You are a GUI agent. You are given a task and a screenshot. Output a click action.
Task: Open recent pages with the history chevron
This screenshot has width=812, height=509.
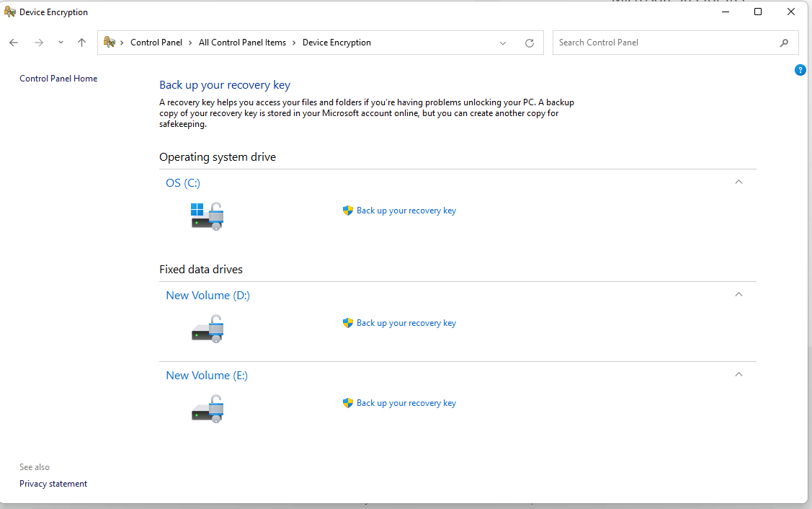[x=61, y=43]
